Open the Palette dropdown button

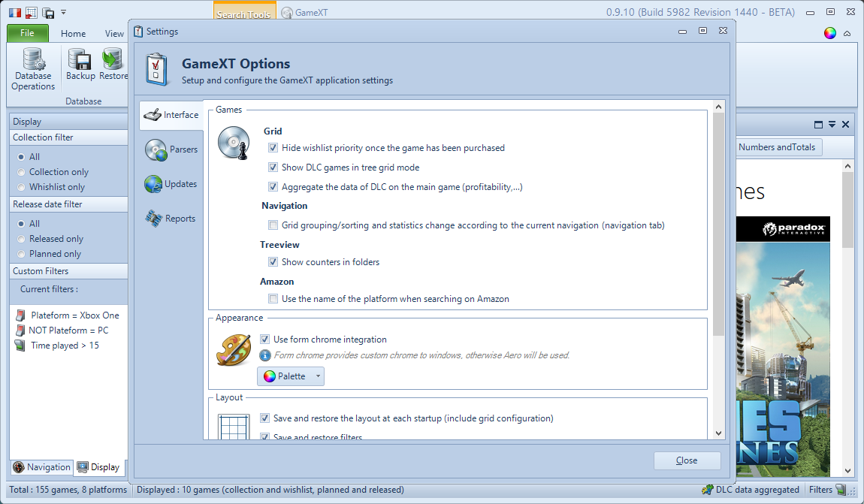pos(291,376)
